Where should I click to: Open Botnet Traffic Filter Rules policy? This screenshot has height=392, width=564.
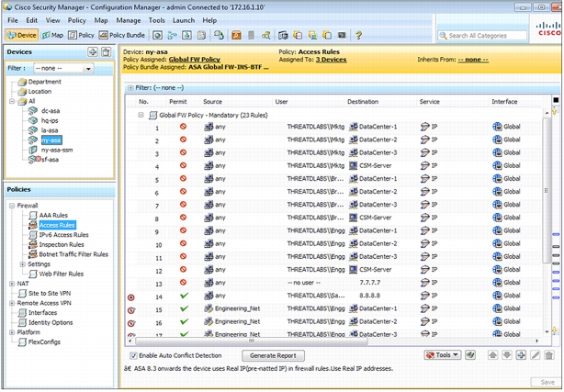coord(73,254)
